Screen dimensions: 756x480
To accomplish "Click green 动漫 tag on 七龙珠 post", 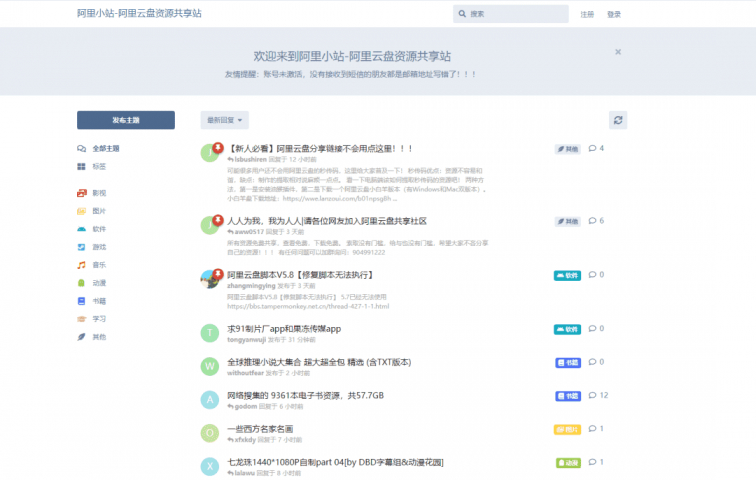I will tap(568, 462).
